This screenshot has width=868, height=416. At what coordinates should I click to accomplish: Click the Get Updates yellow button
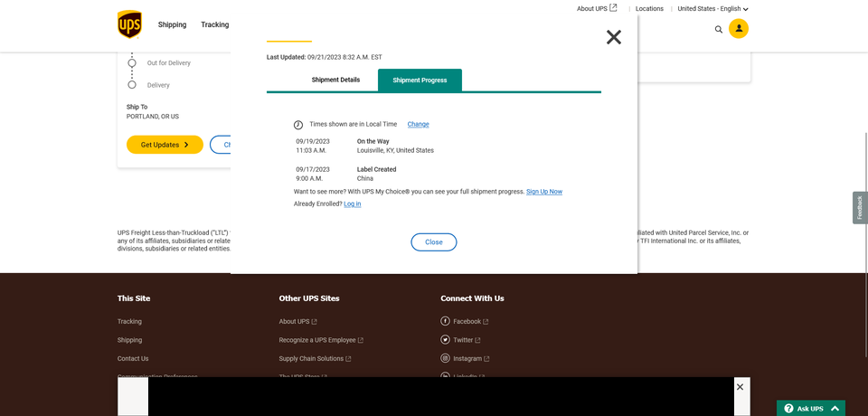[x=165, y=145]
